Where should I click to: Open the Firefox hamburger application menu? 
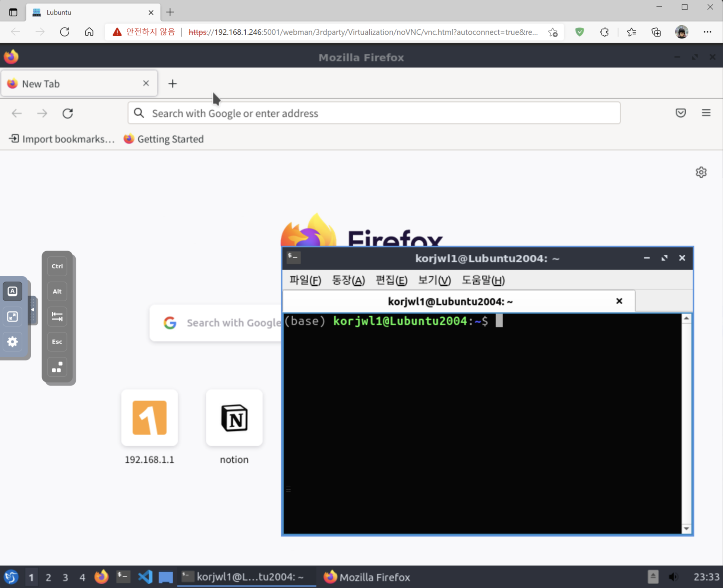pyautogui.click(x=706, y=113)
